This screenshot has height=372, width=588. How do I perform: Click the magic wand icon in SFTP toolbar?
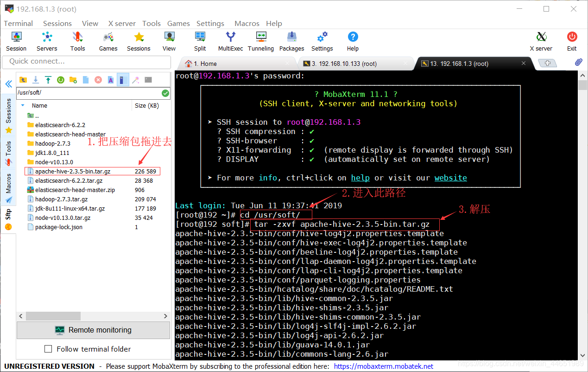135,80
